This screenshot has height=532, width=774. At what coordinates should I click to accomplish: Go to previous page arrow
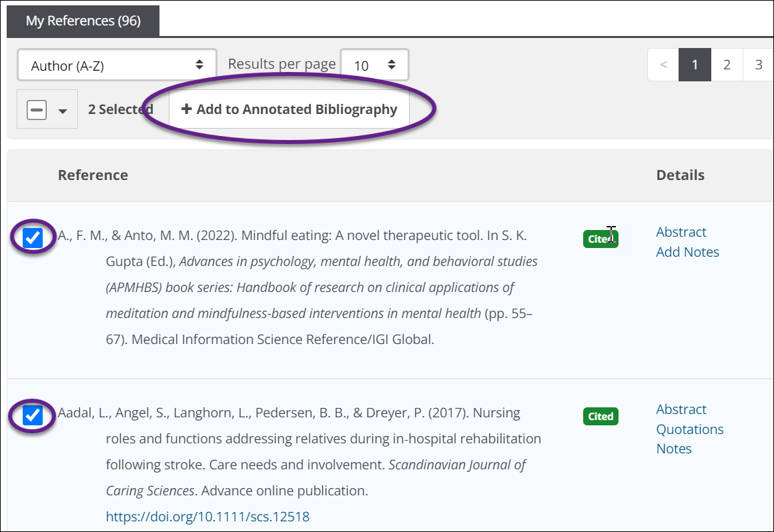663,65
